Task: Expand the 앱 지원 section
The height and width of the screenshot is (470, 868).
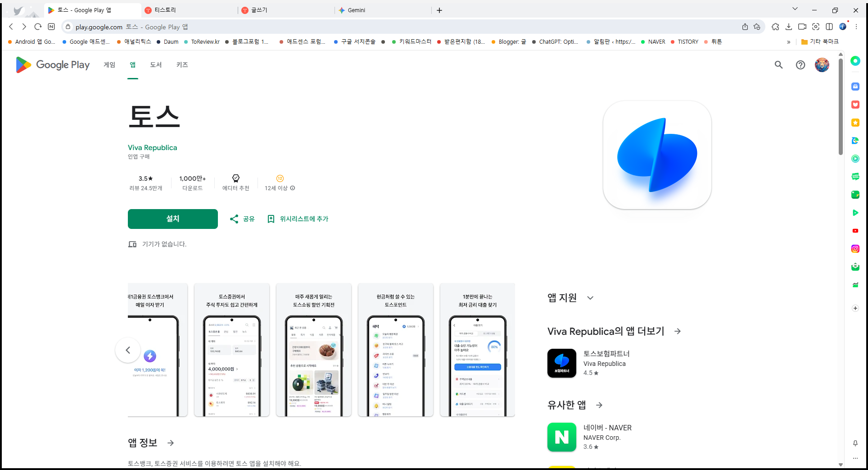Action: tap(590, 297)
